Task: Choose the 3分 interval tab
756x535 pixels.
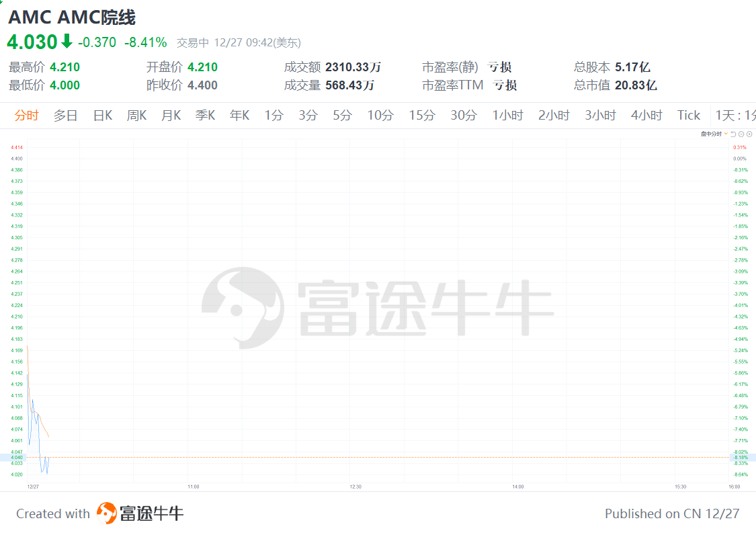Action: tap(308, 116)
